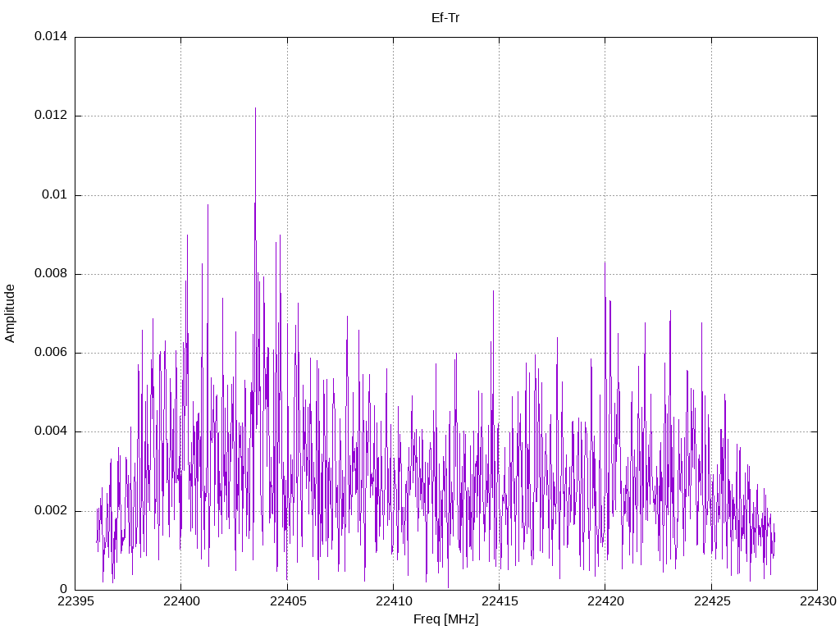Click the x-axis tick label 22425
This screenshot has height=630, width=840.
711,601
